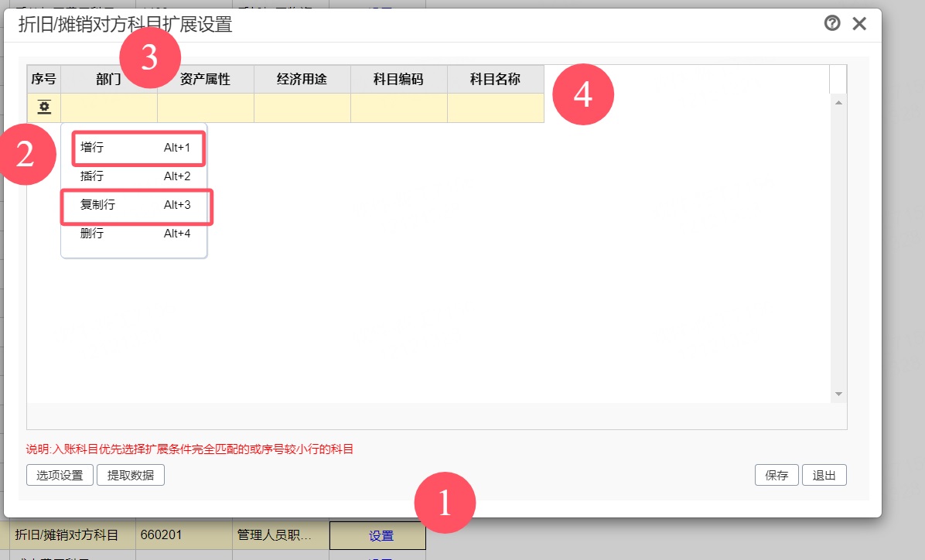This screenshot has height=560, width=925.
Task: Exit dialog via the 退出 button
Action: (x=824, y=475)
